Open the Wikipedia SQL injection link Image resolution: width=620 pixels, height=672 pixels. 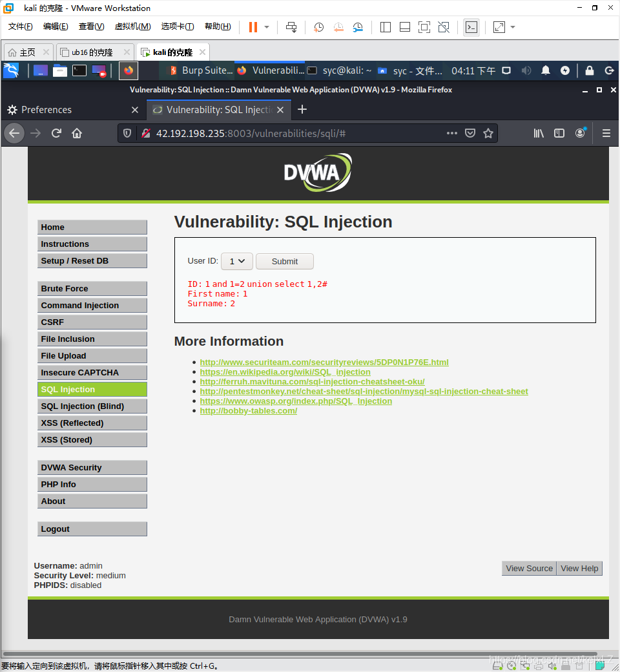tap(285, 372)
